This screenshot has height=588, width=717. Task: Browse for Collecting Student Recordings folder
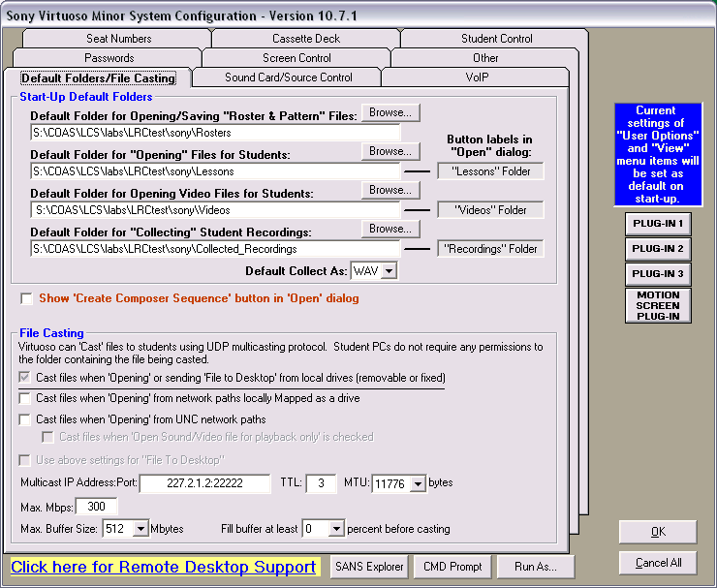point(390,230)
